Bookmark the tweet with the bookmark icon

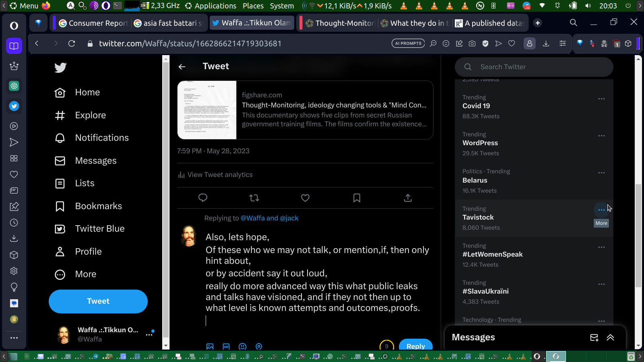click(357, 198)
